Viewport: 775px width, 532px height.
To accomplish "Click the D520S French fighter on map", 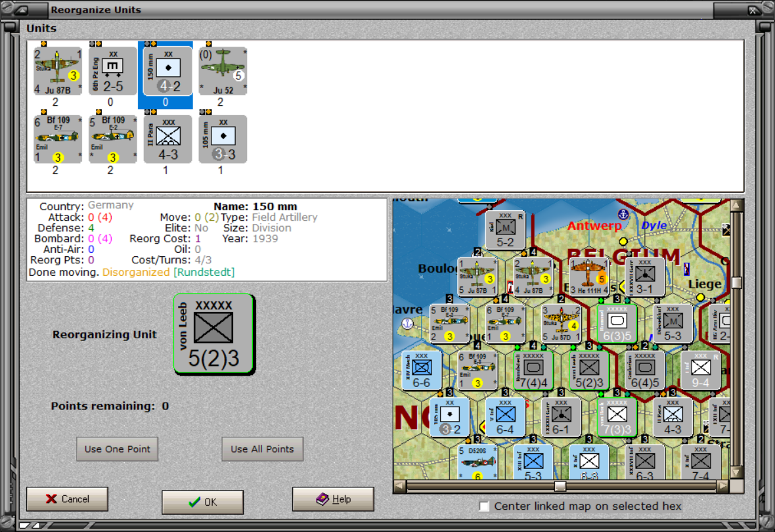I will [477, 462].
